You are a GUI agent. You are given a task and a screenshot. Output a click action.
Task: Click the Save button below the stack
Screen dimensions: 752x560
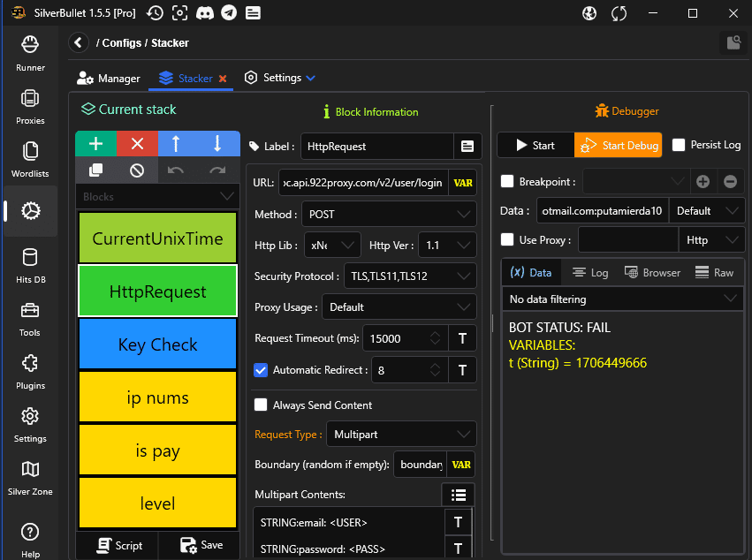[x=201, y=545]
